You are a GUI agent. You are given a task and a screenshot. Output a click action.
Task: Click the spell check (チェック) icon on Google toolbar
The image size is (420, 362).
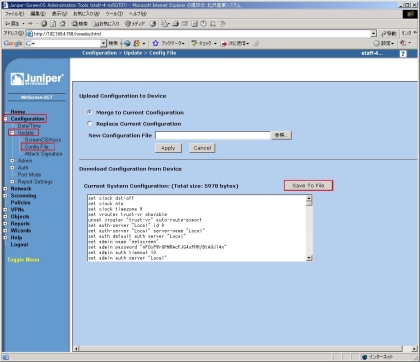tap(194, 43)
